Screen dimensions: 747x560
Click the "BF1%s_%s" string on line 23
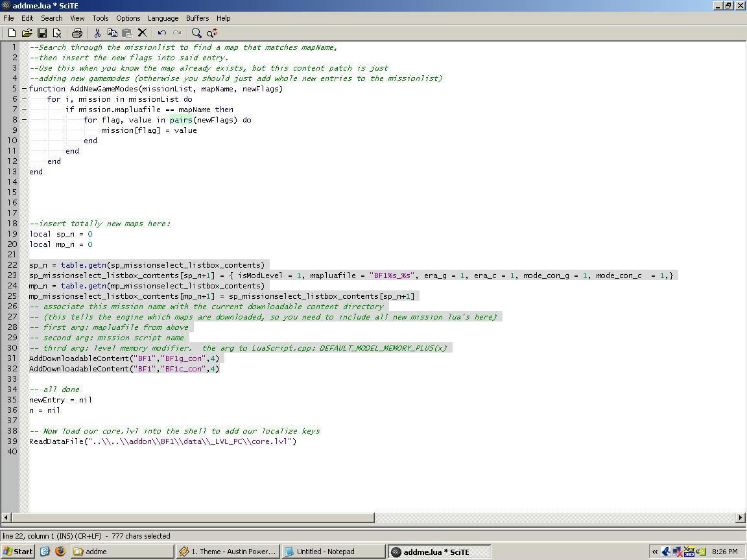[x=394, y=275]
